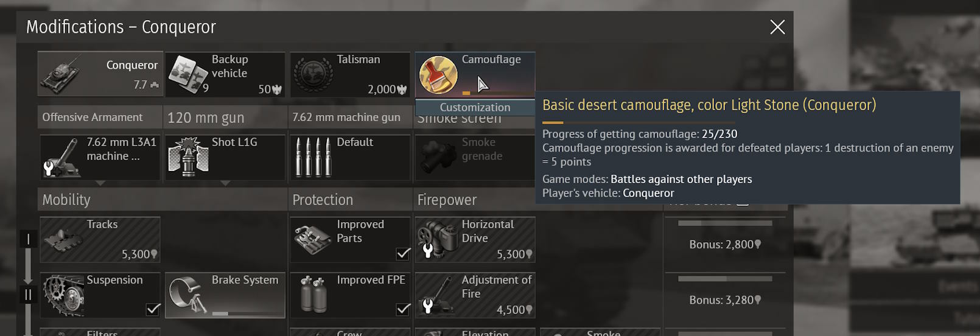Choose the Default ammo belt icon
The height and width of the screenshot is (336, 980).
click(x=313, y=157)
